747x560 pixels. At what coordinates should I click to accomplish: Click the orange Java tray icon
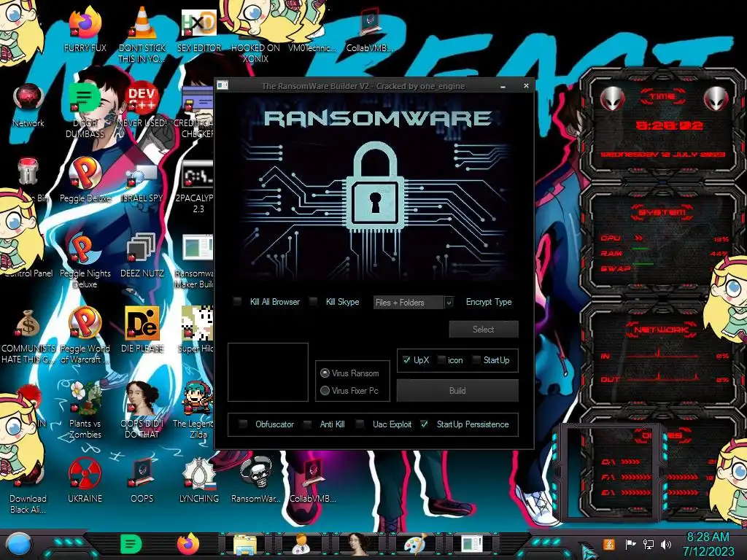pyautogui.click(x=609, y=544)
